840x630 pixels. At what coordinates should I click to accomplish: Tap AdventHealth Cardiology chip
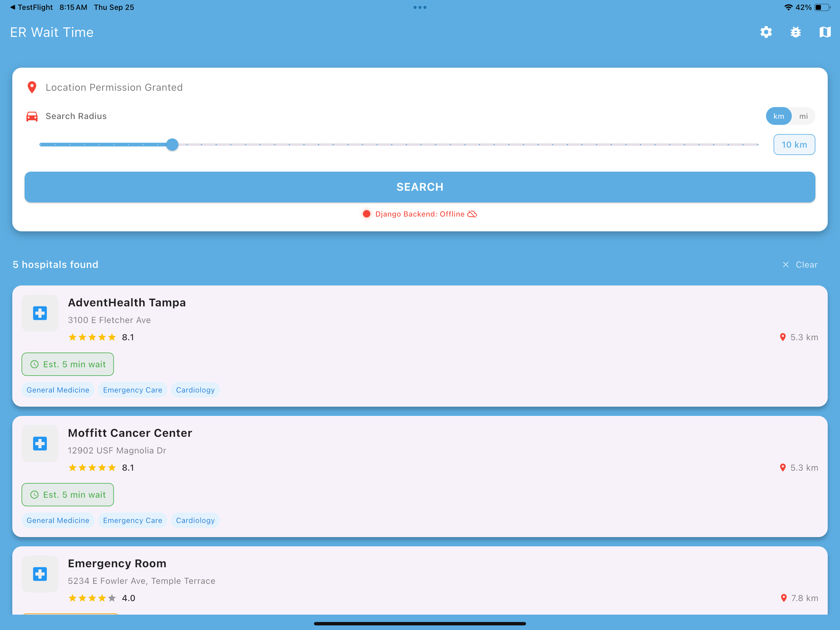tap(195, 390)
